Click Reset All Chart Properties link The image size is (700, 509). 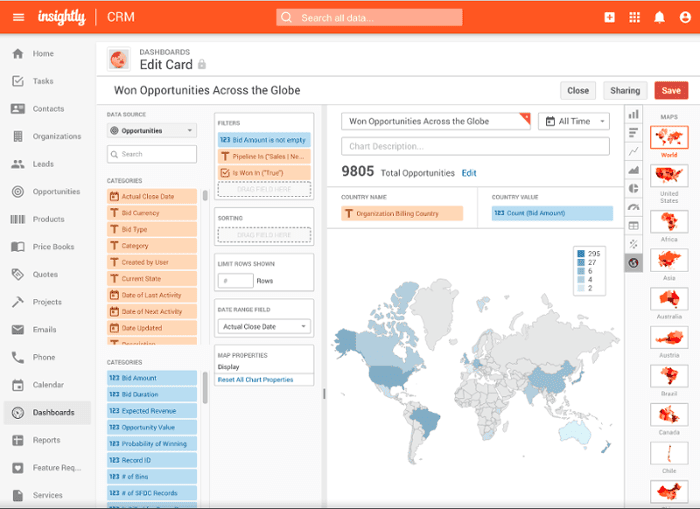click(255, 380)
